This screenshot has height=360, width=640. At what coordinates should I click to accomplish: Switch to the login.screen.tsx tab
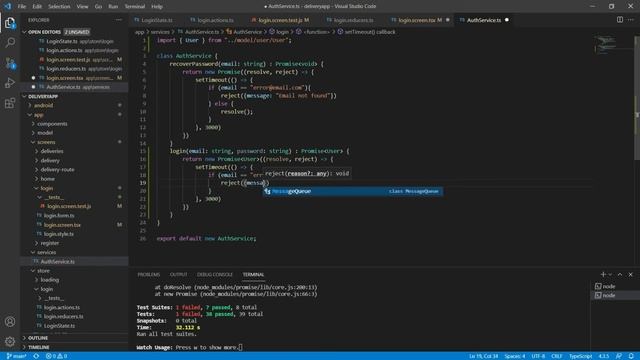click(x=420, y=20)
